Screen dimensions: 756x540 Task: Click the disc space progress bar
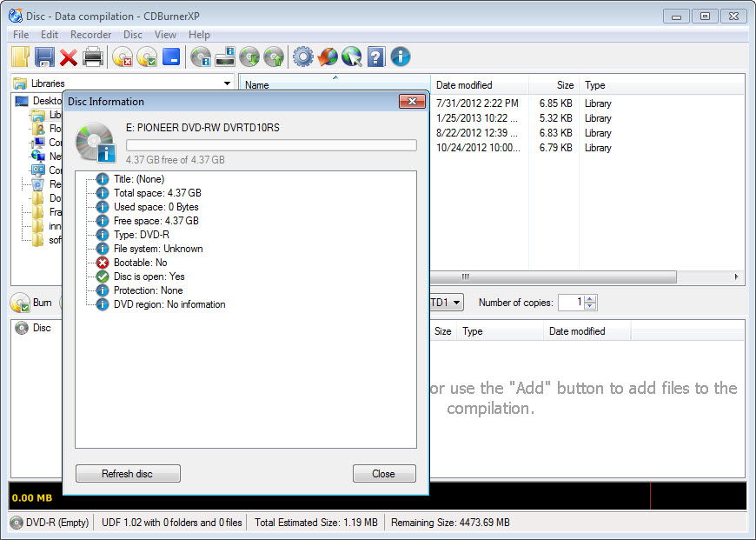coord(271,145)
